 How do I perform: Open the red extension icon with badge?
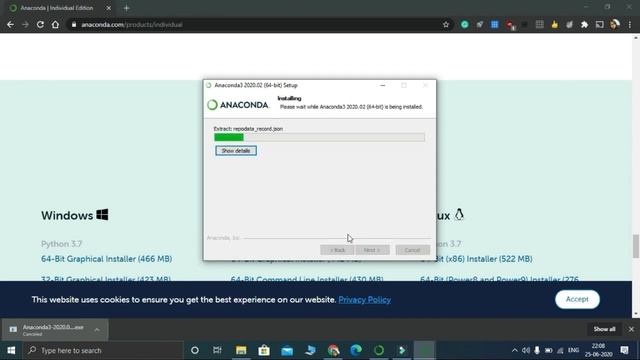pyautogui.click(x=510, y=25)
